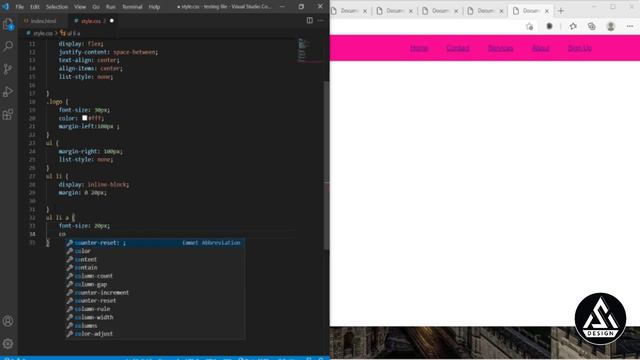Open a new browser tab
Screen dimensions: 640x360
561,11
